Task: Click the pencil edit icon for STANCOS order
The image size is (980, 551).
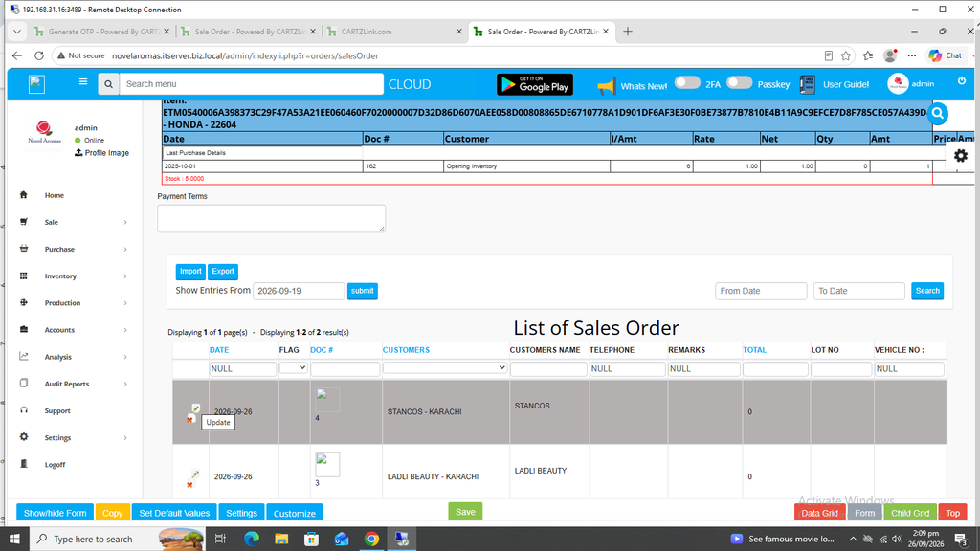Action: 195,408
